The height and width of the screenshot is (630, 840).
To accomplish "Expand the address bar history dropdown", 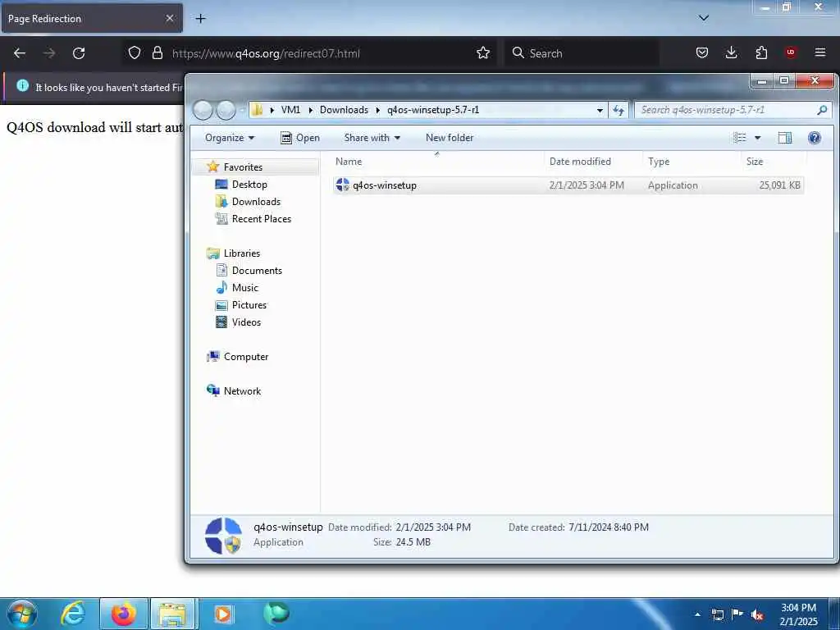I will [x=600, y=111].
